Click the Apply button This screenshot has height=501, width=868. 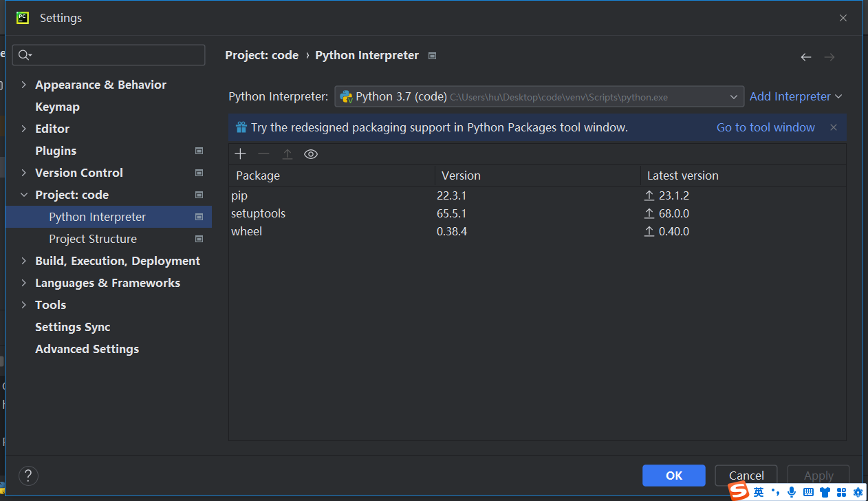click(818, 476)
